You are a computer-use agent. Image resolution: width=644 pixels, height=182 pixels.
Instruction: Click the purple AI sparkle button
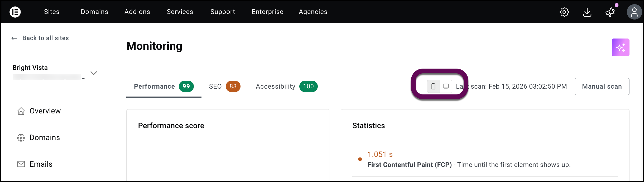point(621,47)
